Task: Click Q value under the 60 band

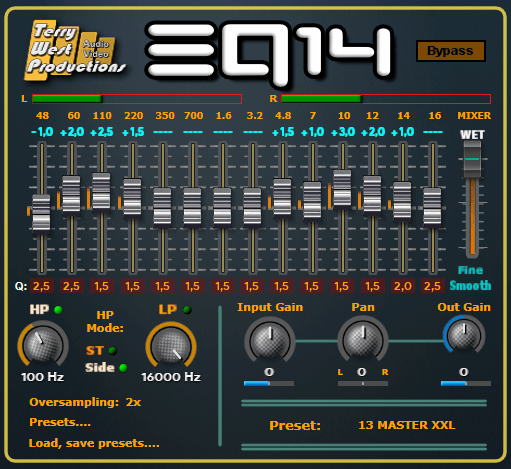Action: [71, 286]
